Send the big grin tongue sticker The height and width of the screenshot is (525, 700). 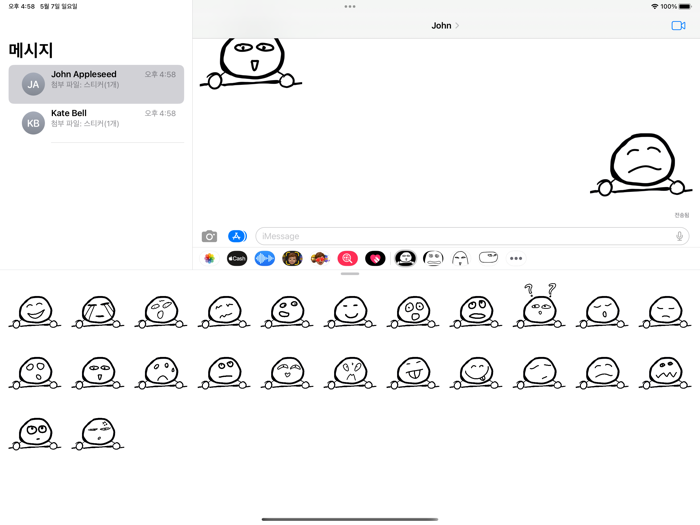point(476,373)
